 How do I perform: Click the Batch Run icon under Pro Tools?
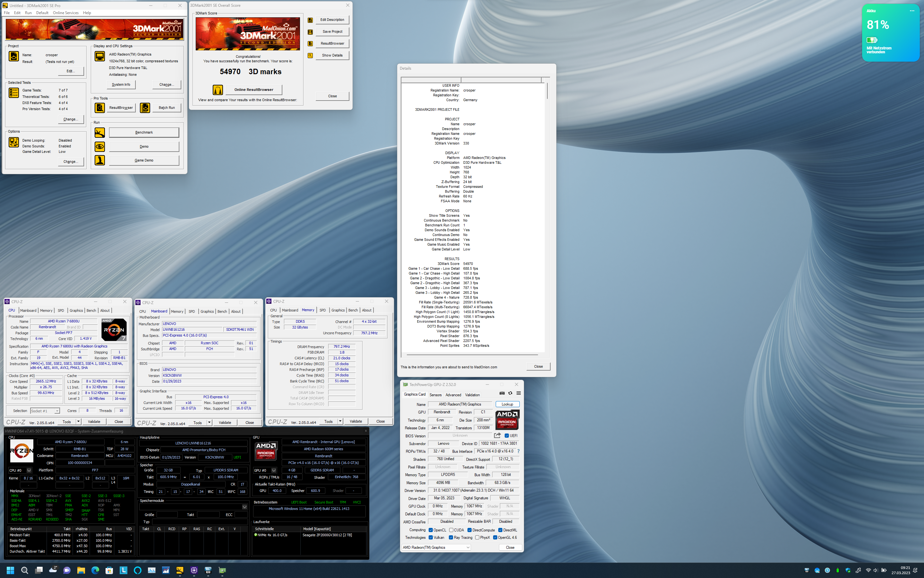[x=145, y=108]
